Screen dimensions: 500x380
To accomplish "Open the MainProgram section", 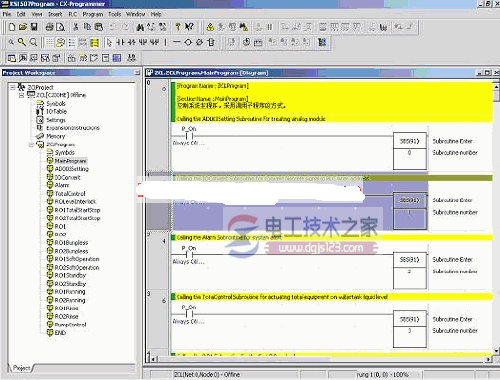I will pos(70,161).
